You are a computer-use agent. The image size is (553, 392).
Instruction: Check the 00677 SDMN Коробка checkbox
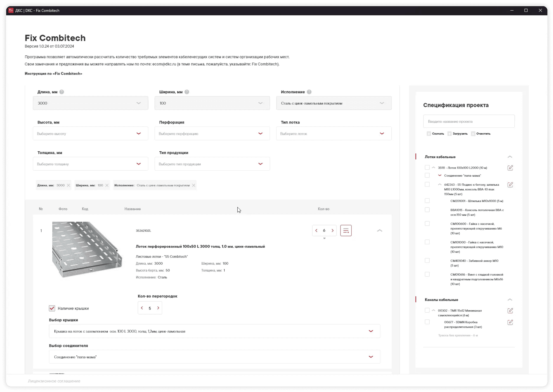click(427, 322)
